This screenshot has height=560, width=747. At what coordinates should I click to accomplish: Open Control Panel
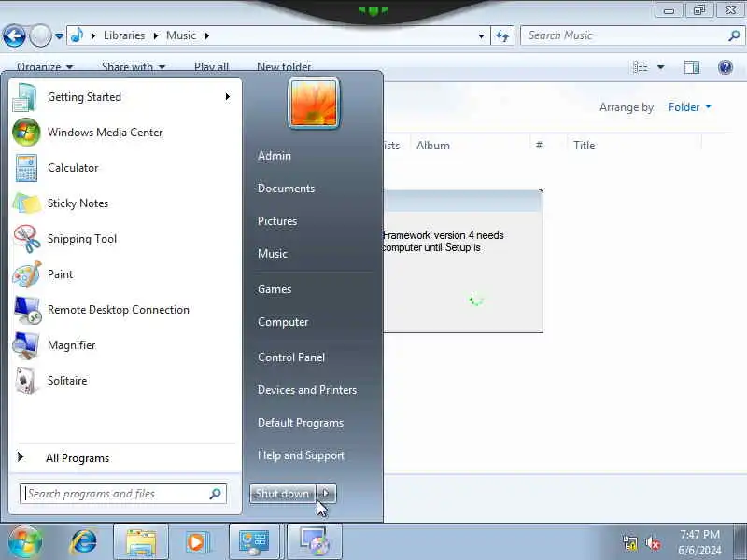pos(291,357)
